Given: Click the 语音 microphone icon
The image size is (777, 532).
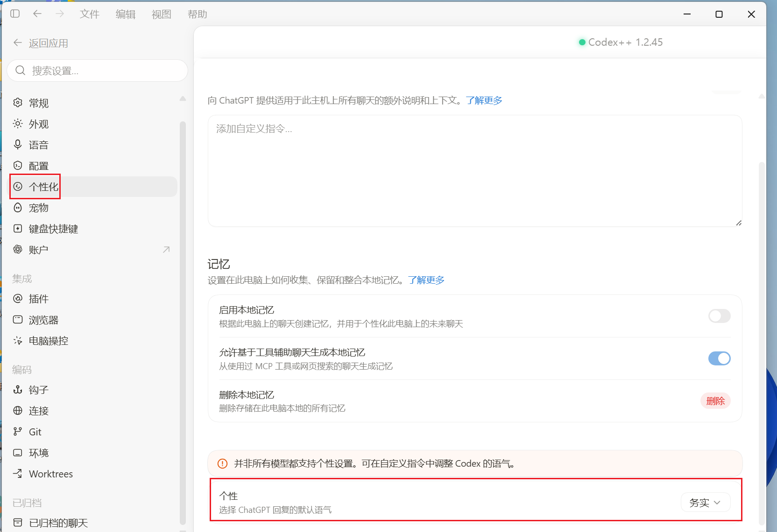Looking at the screenshot, I should (18, 145).
